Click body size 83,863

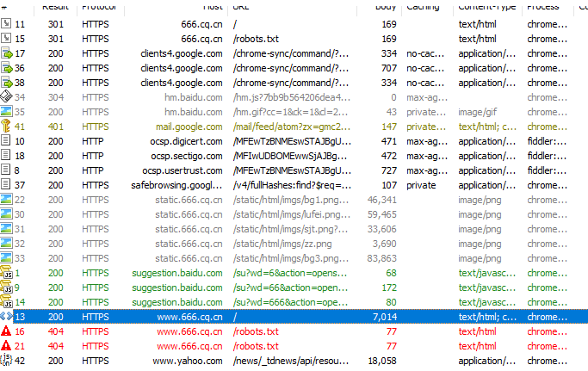[381, 258]
